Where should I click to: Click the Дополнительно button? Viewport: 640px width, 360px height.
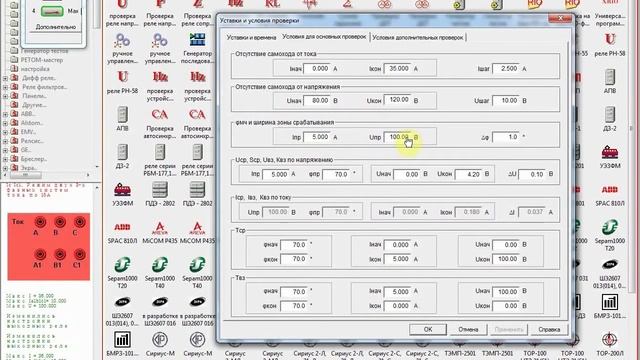(x=56, y=27)
